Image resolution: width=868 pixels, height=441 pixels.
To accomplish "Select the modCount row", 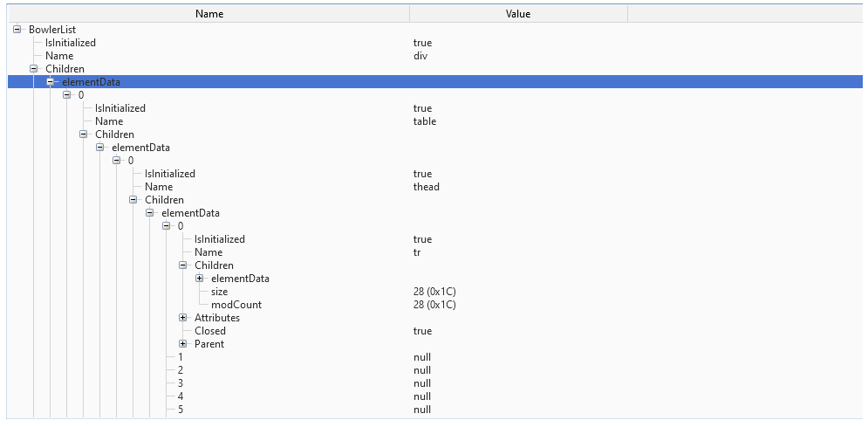I will pos(236,305).
